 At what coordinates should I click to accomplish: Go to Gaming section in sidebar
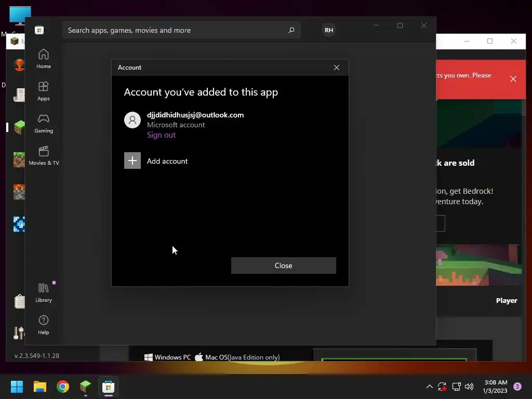pos(44,124)
